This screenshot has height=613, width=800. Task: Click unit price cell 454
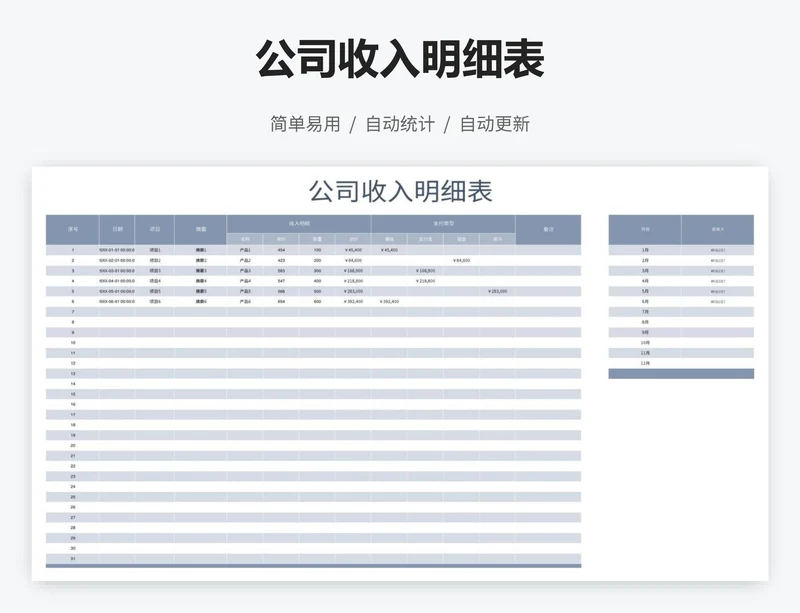(281, 250)
